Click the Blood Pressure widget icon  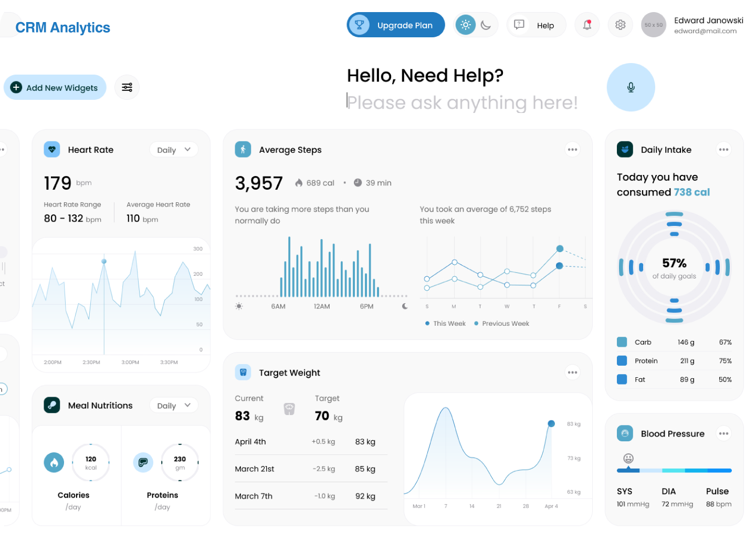pyautogui.click(x=625, y=433)
